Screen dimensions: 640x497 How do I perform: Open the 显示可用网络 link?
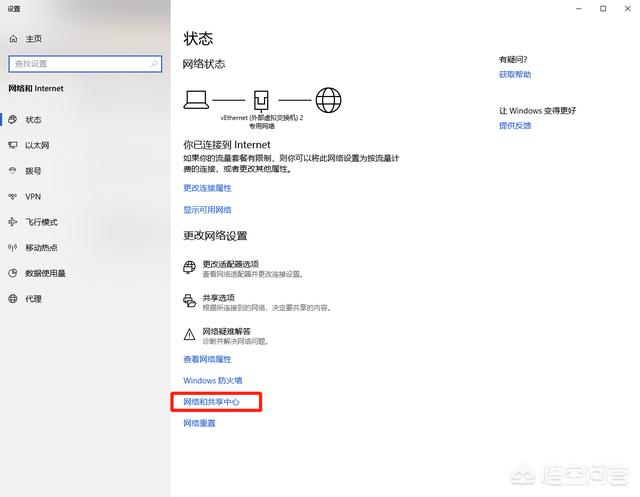click(x=207, y=210)
